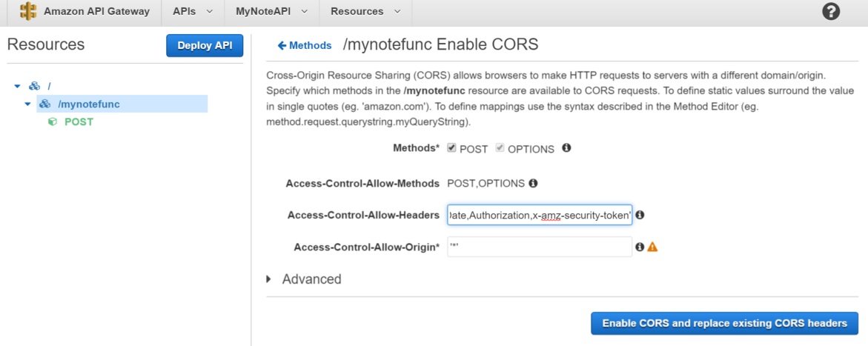Collapse the root / tree node
Screen dimensions: 868x346
click(17, 87)
